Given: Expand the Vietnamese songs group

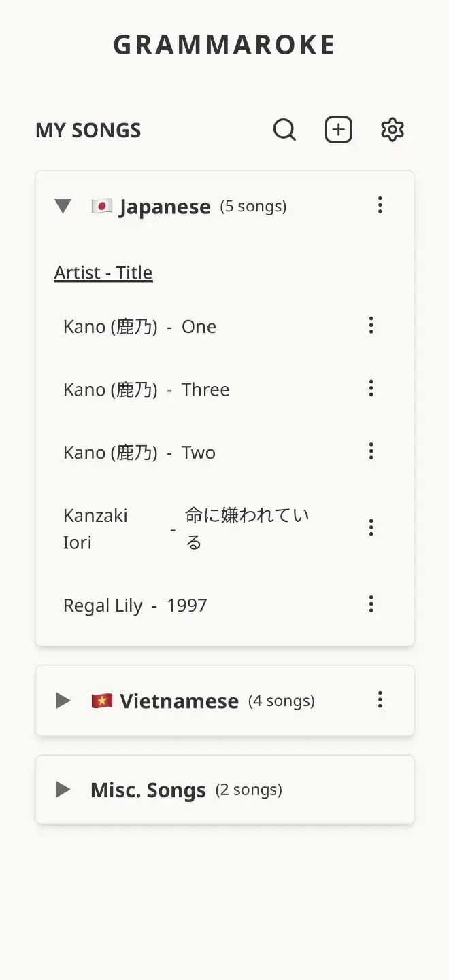Looking at the screenshot, I should point(63,701).
